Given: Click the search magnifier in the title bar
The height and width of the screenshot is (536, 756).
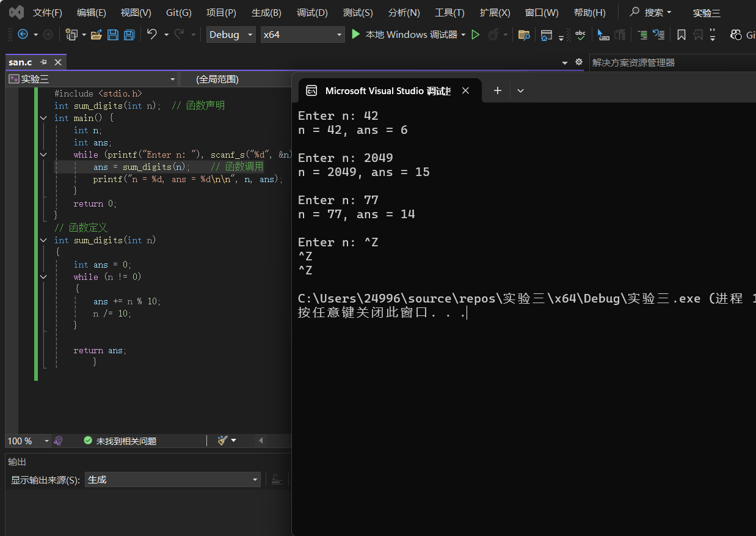Looking at the screenshot, I should [x=635, y=12].
